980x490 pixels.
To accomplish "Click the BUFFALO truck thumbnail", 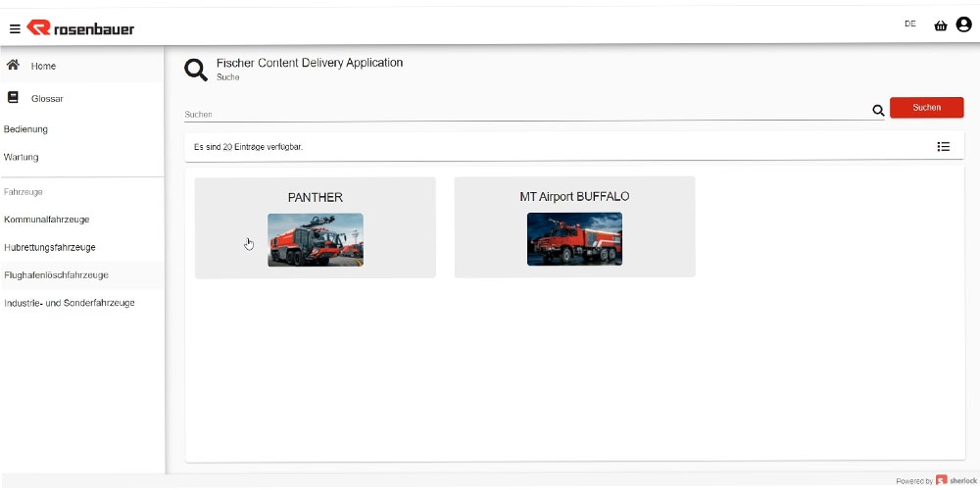I will (x=574, y=239).
